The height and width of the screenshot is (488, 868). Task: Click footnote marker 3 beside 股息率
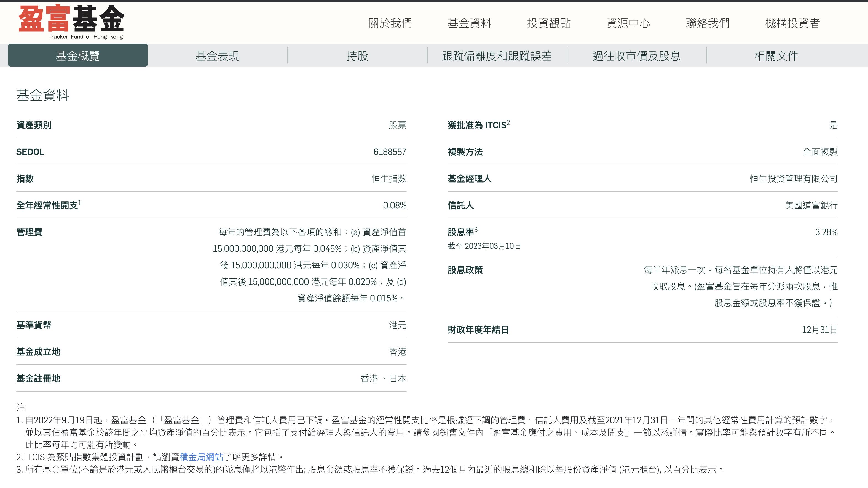pyautogui.click(x=476, y=229)
